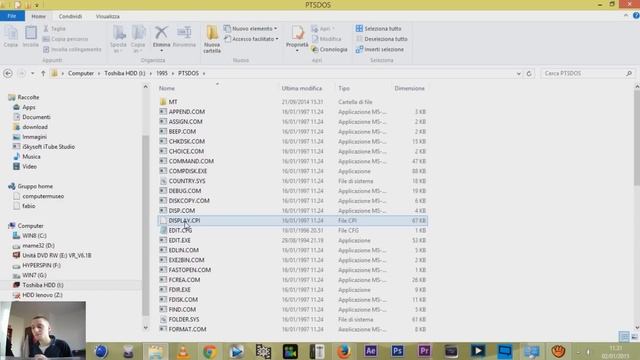
Task: Click the navigation pane scrollbar thumb
Action: click(145, 224)
